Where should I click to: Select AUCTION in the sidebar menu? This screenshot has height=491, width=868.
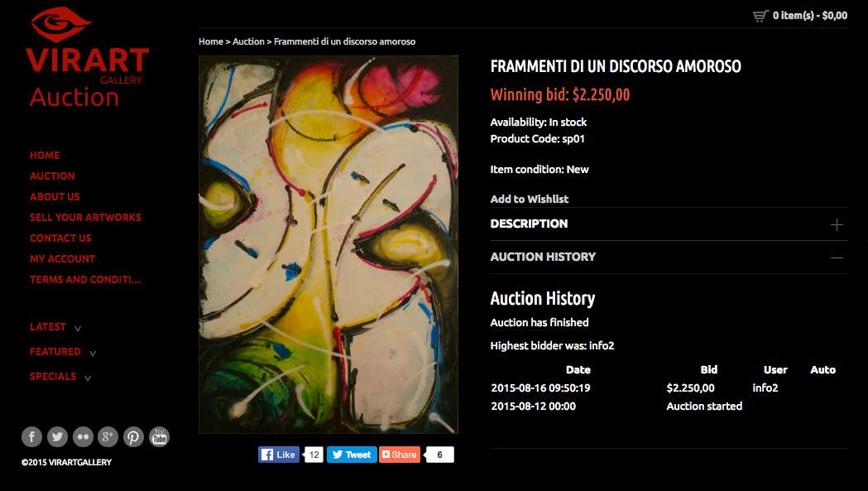(x=52, y=176)
